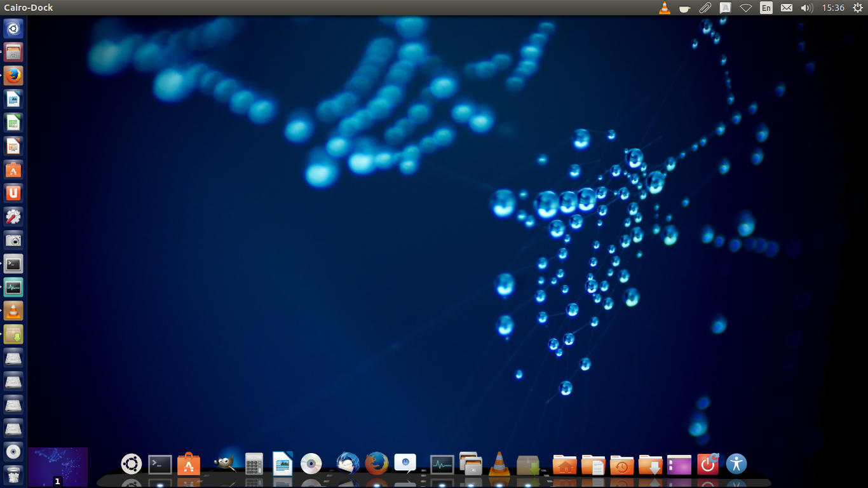Open the volume speaker menu in top panel
The image size is (868, 488).
(806, 8)
